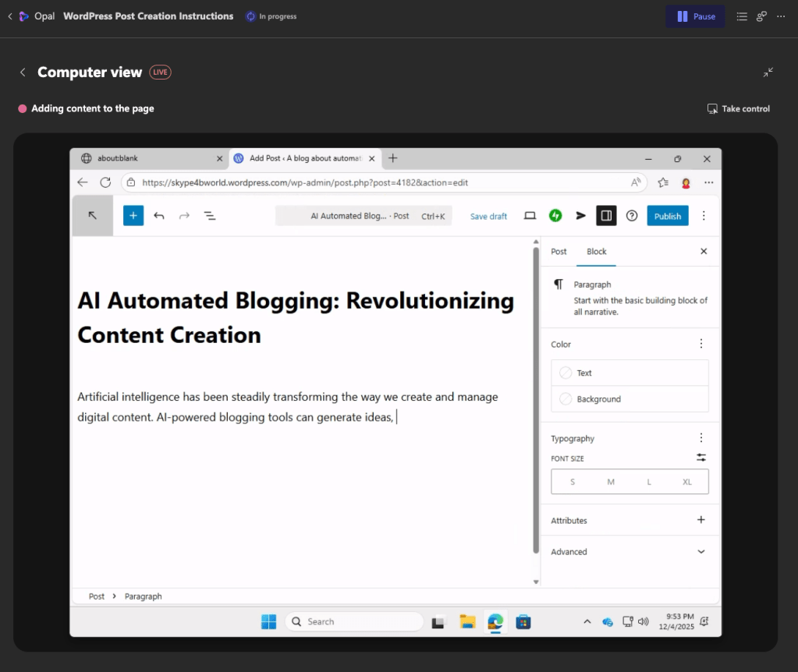Click the Save draft link

point(488,217)
